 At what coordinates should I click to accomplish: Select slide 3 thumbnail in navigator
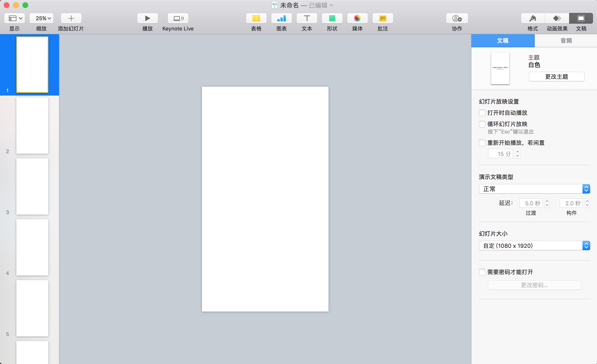tap(32, 186)
